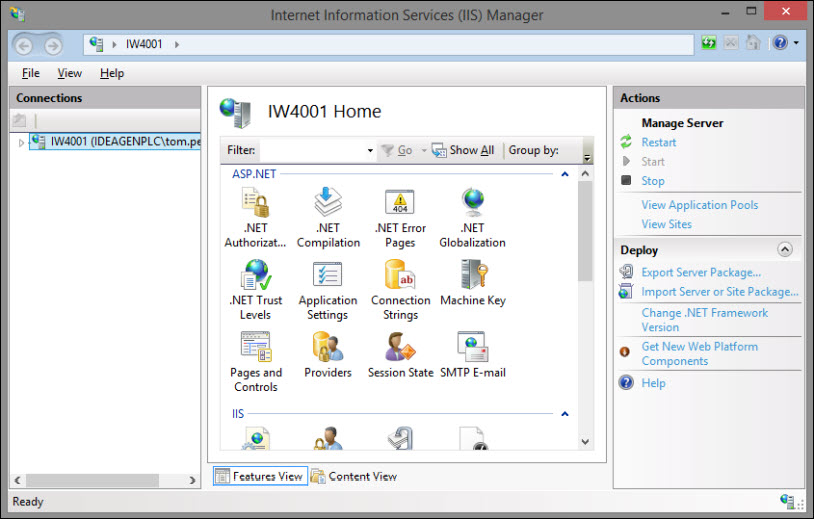Click View Sites link
The width and height of the screenshot is (814, 519).
click(x=667, y=224)
